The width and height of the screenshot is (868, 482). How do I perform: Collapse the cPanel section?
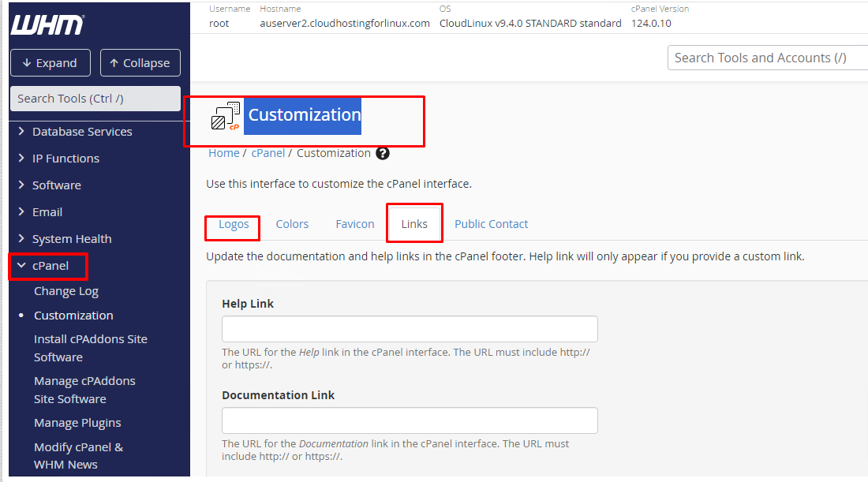pyautogui.click(x=50, y=266)
